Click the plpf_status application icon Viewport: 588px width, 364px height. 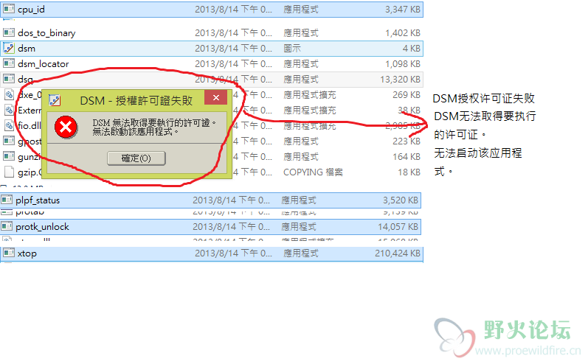[x=7, y=200]
